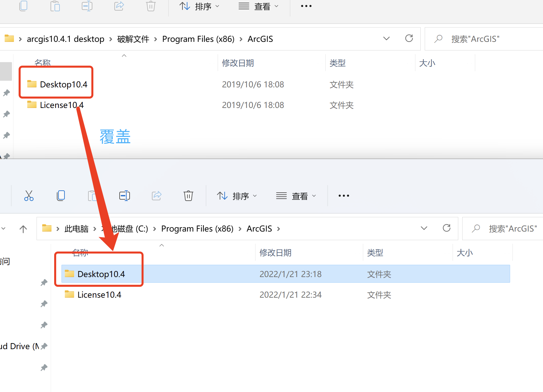
Task: Open more options ellipsis in lower window
Action: click(344, 196)
